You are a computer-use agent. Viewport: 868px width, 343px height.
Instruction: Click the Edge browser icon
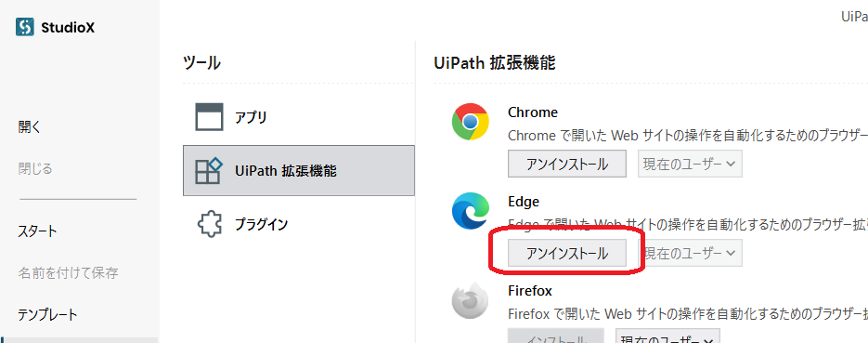[470, 211]
